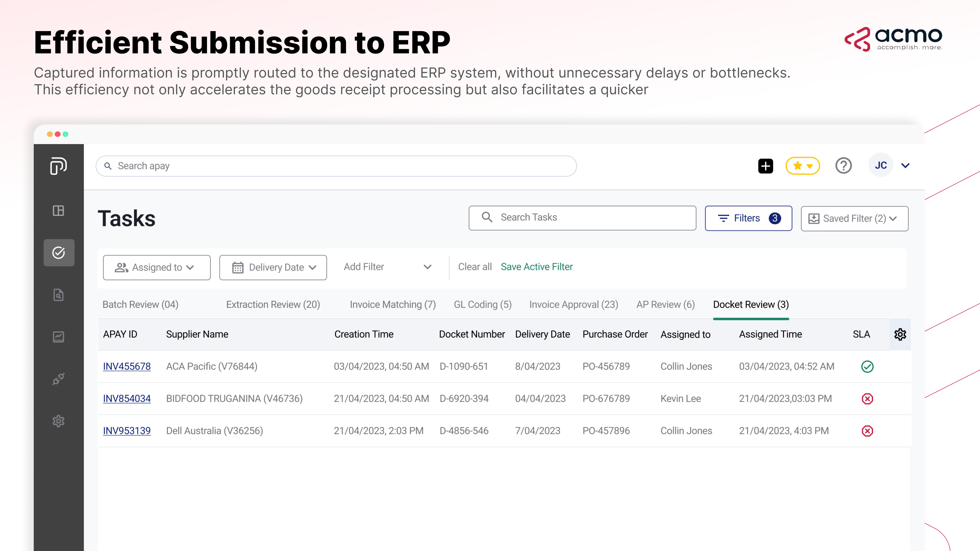Expand the yellow star favorites dropdown
Viewport: 980px width, 551px height.
pos(802,166)
